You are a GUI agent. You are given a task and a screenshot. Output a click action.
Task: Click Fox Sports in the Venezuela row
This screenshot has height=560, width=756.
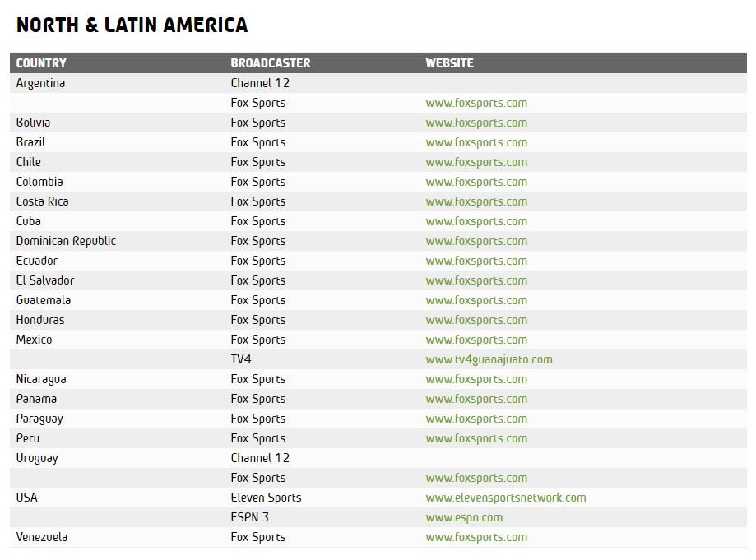(258, 537)
